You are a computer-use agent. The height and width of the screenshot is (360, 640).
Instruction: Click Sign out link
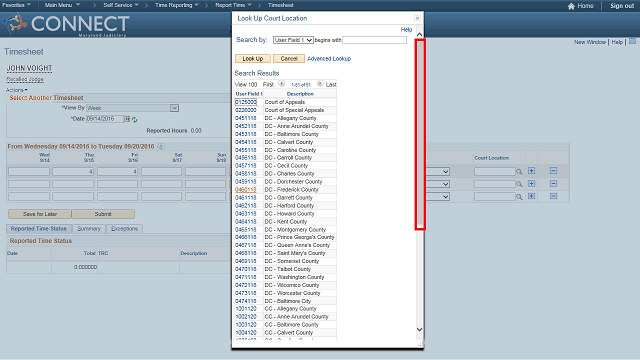point(622,6)
